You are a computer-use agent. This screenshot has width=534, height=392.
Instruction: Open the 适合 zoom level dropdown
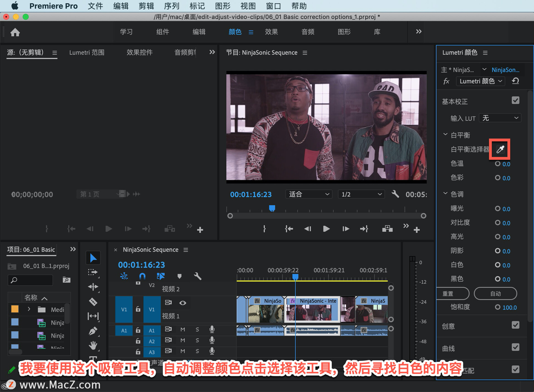[x=308, y=194]
